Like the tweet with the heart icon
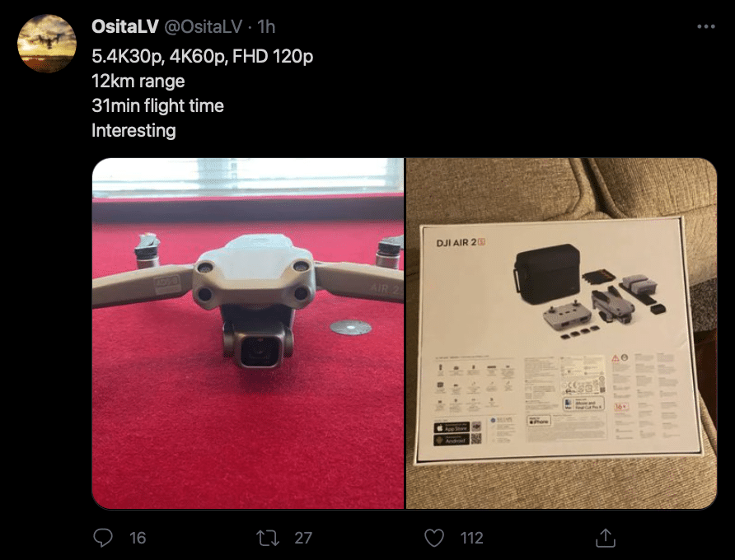Image resolution: width=735 pixels, height=560 pixels. [x=434, y=538]
